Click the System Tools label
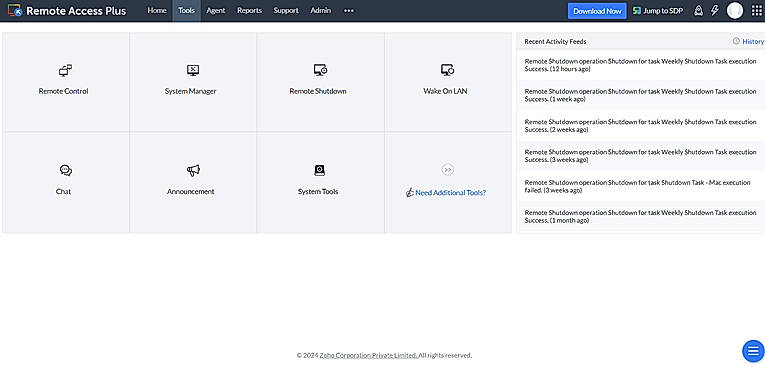This screenshot has width=765, height=368. [x=318, y=192]
